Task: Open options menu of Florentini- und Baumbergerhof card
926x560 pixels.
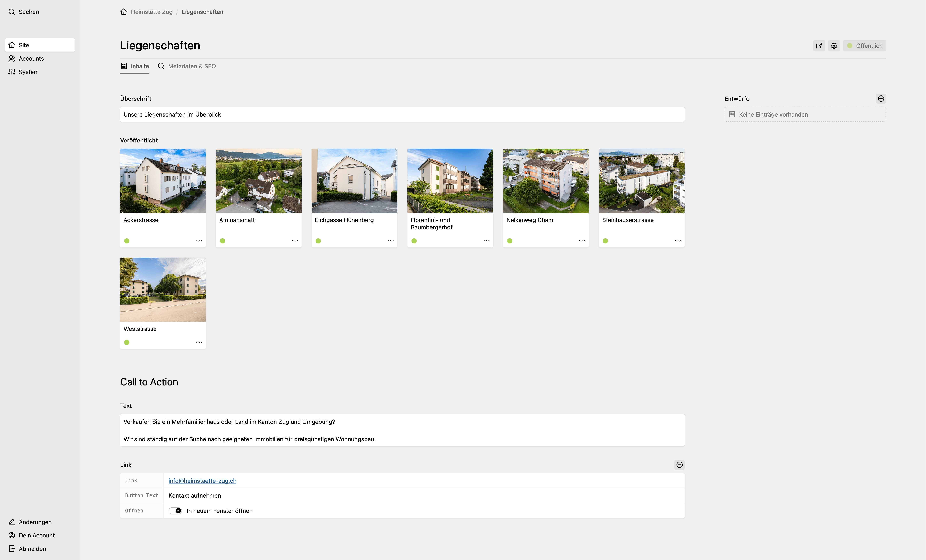Action: coord(486,241)
